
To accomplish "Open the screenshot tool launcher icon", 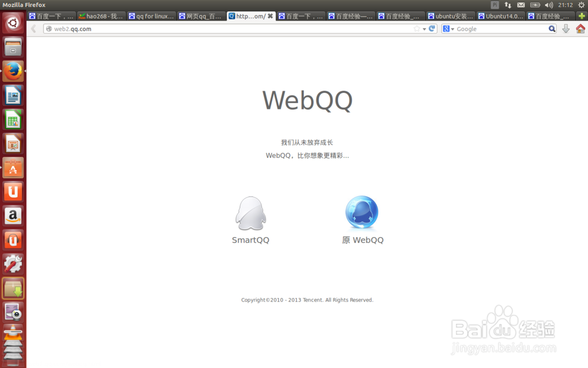I will pyautogui.click(x=13, y=312).
